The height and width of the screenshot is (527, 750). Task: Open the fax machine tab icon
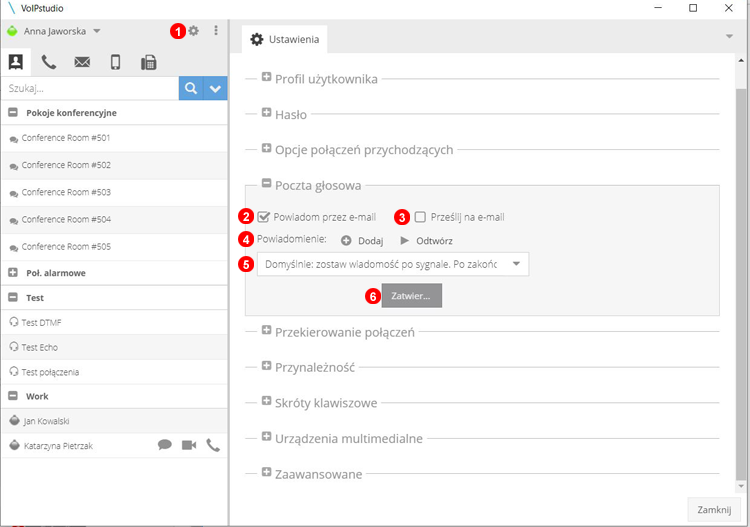148,62
